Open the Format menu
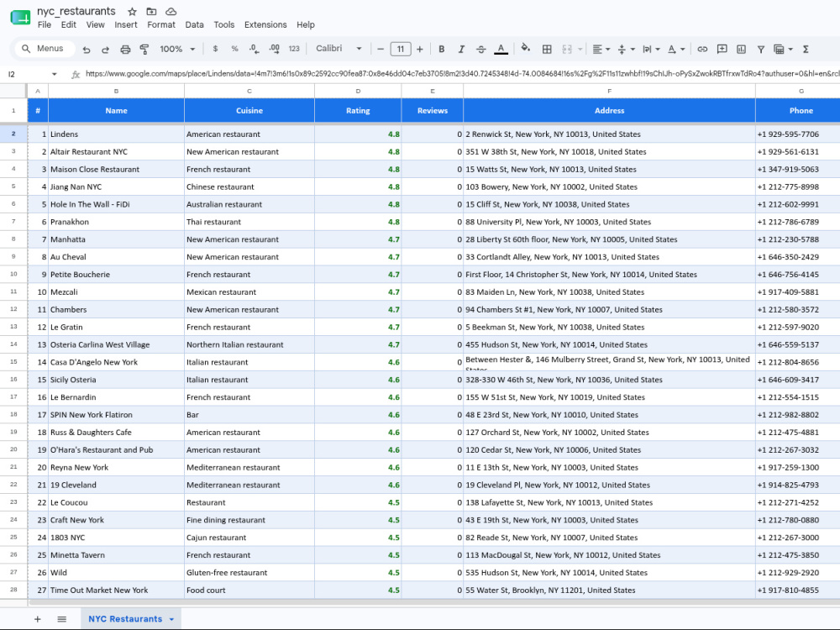The height and width of the screenshot is (630, 840). pyautogui.click(x=161, y=24)
